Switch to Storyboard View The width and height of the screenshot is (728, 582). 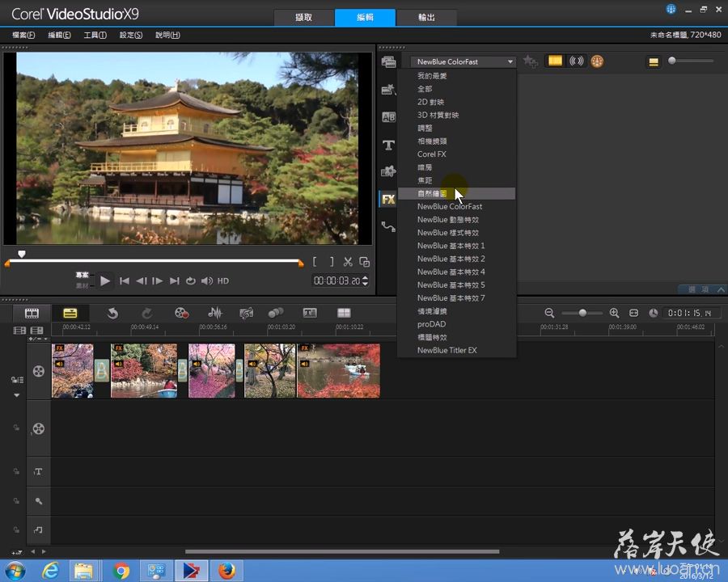[32, 314]
